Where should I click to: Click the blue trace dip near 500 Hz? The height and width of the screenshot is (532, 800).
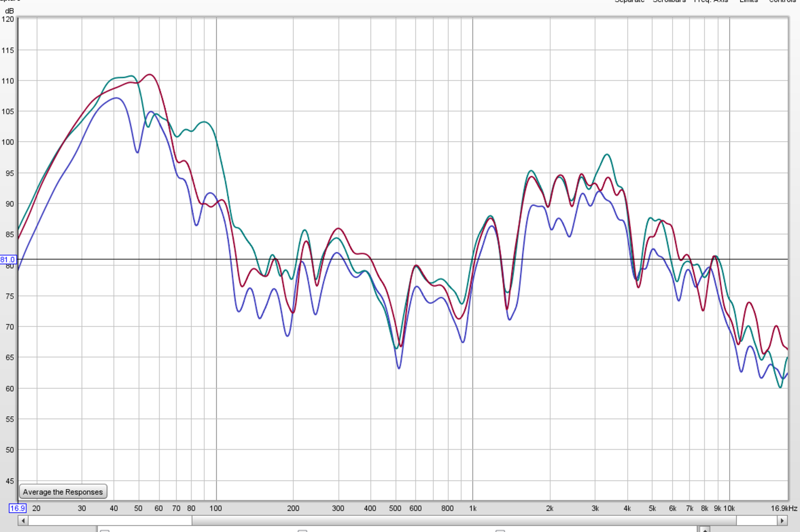(399, 368)
